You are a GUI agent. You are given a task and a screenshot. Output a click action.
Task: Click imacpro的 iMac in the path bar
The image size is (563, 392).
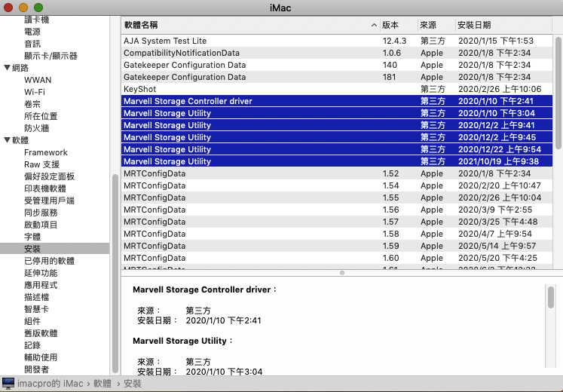50,384
